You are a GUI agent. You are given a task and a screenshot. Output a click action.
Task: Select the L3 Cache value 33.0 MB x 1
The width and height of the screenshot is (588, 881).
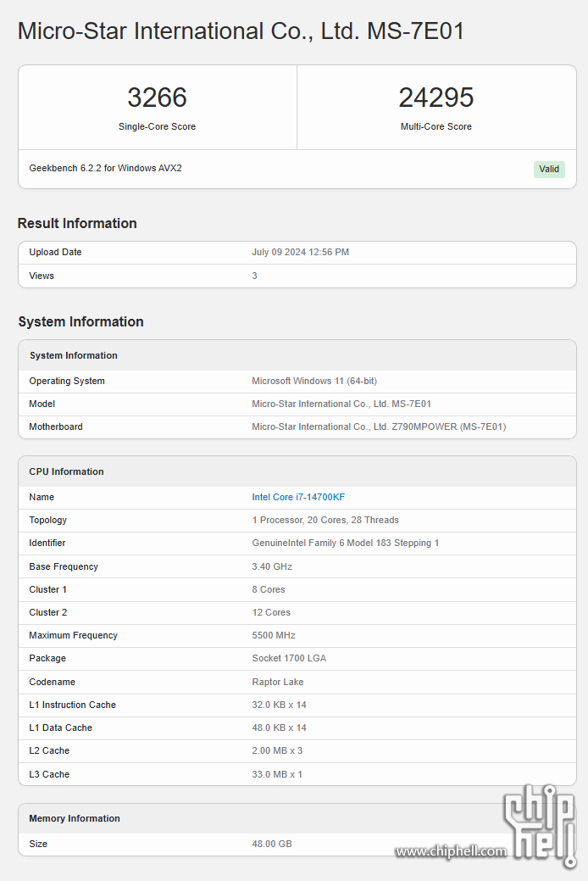(277, 775)
